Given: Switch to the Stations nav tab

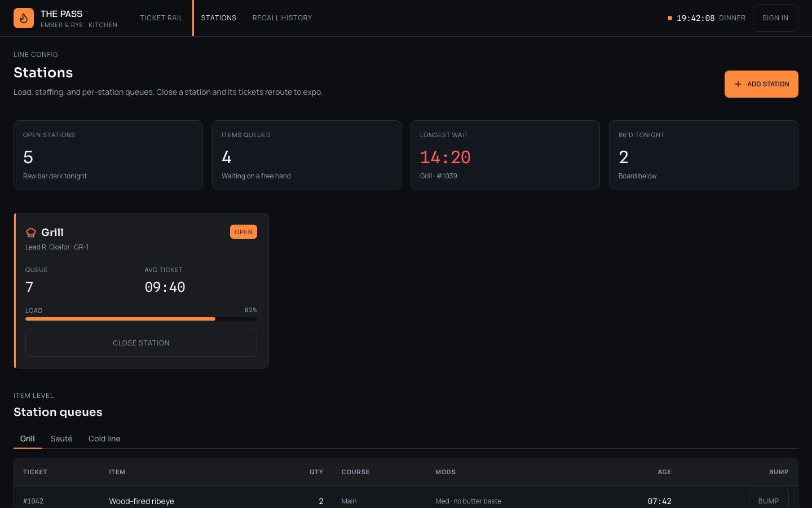Looking at the screenshot, I should (x=219, y=18).
